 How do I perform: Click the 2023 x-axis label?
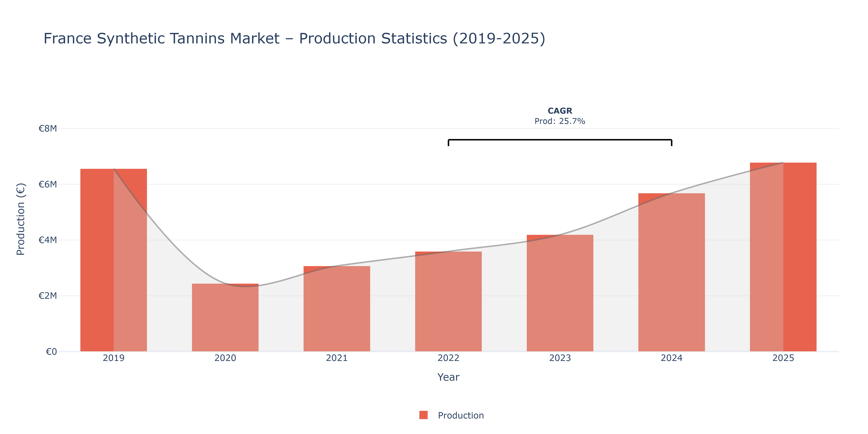point(560,358)
